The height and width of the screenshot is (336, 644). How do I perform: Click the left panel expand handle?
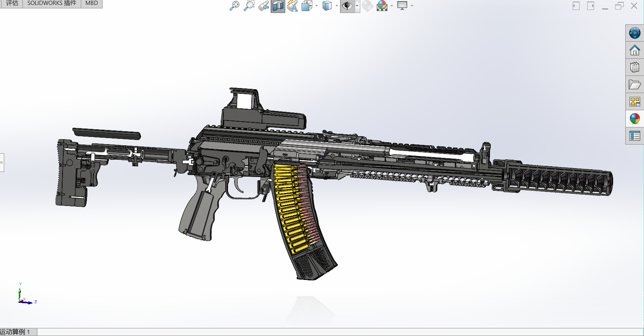tap(2, 162)
